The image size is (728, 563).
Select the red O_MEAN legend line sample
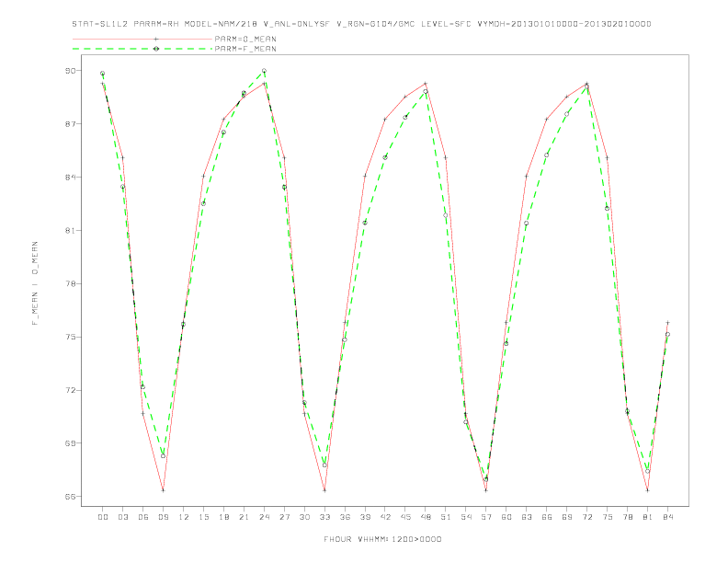(142, 39)
